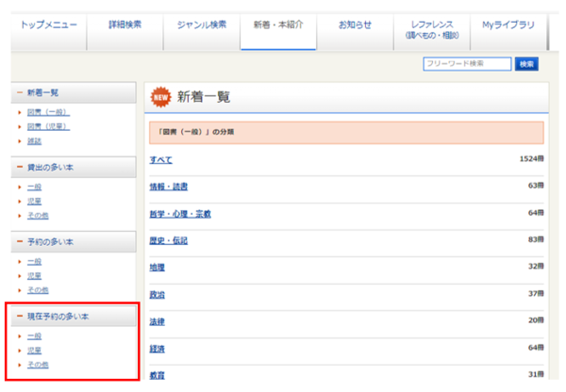Select the 新着・本紹介 tab
This screenshot has height=392, width=566.
(278, 32)
